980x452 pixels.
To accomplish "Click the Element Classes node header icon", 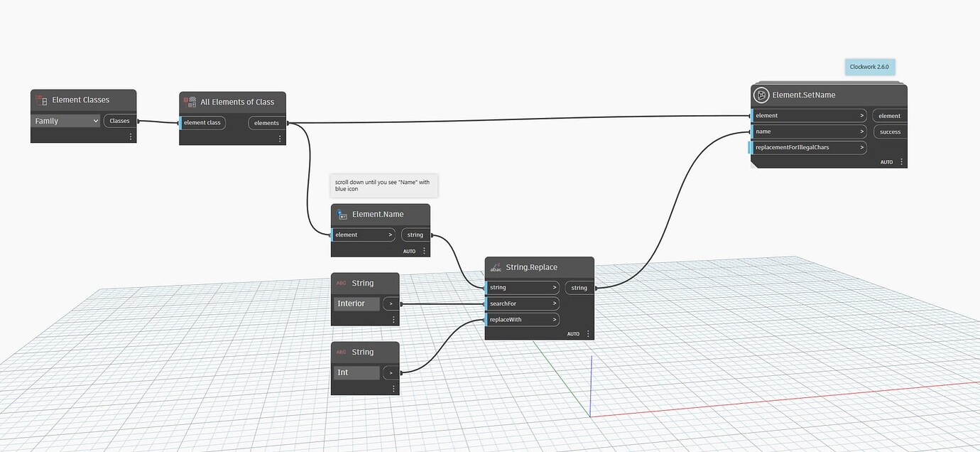I will tap(41, 99).
